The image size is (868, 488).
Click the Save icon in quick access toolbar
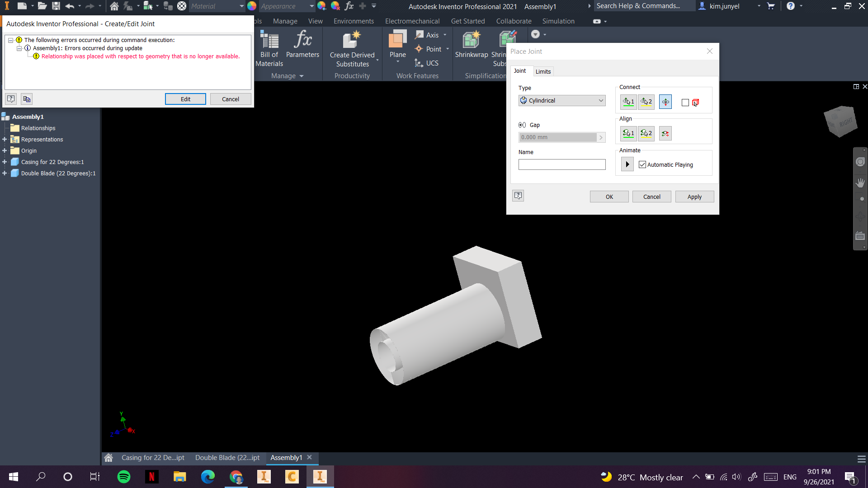click(56, 6)
